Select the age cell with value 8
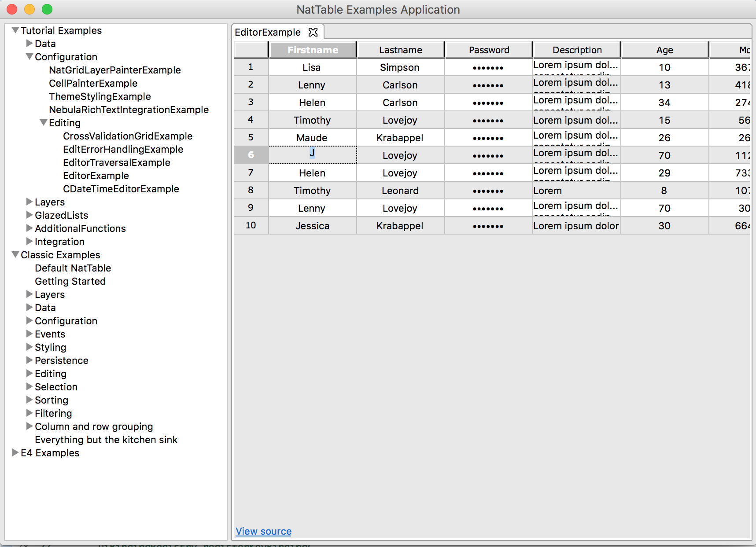Image resolution: width=756 pixels, height=547 pixels. tap(665, 190)
